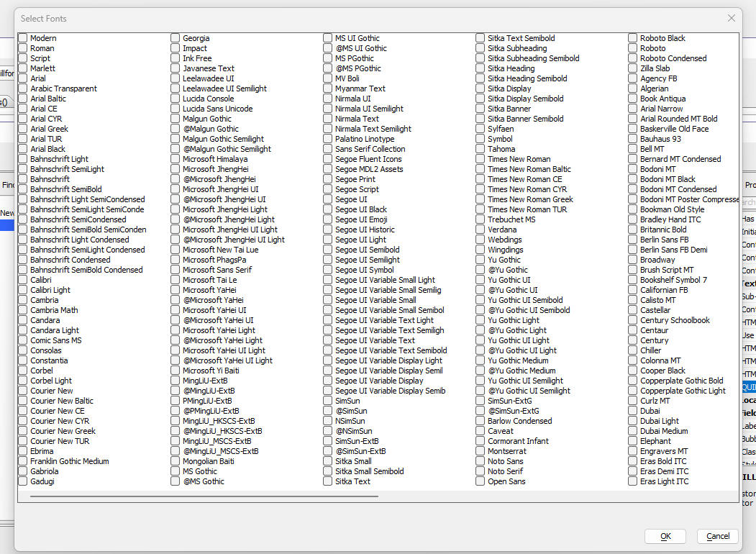Select Palatino Linotype checkbox
The height and width of the screenshot is (554, 756).
[x=328, y=139]
